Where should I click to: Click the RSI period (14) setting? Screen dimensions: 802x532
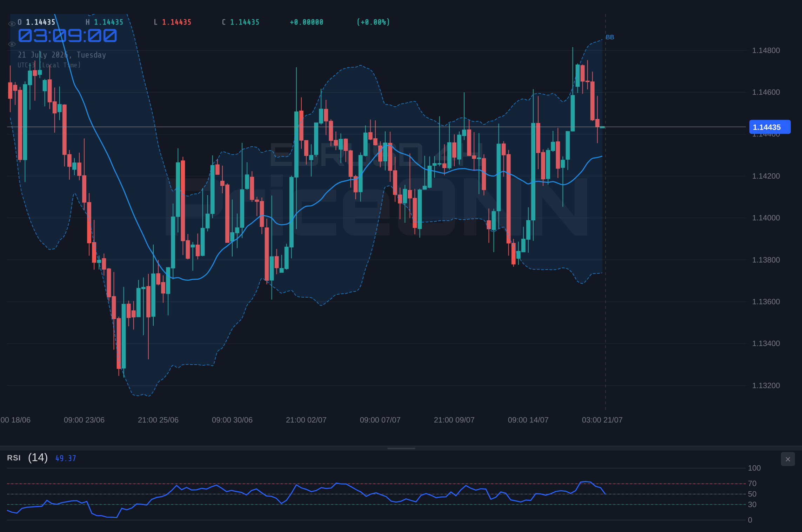[x=38, y=457]
